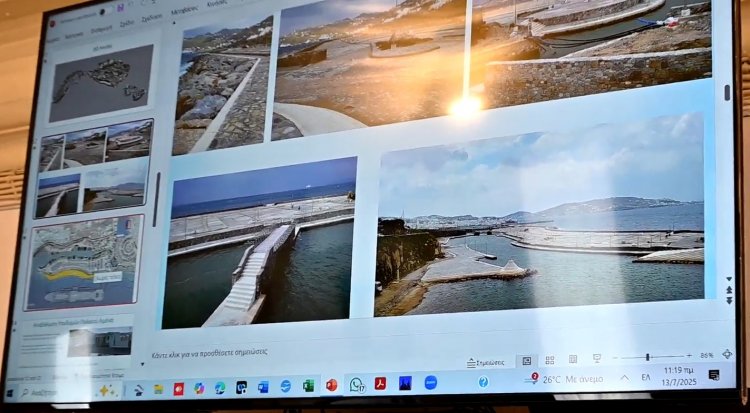Open PowerPoint from the taskbar
Viewport: 750px width, 413px height.
(x=331, y=385)
